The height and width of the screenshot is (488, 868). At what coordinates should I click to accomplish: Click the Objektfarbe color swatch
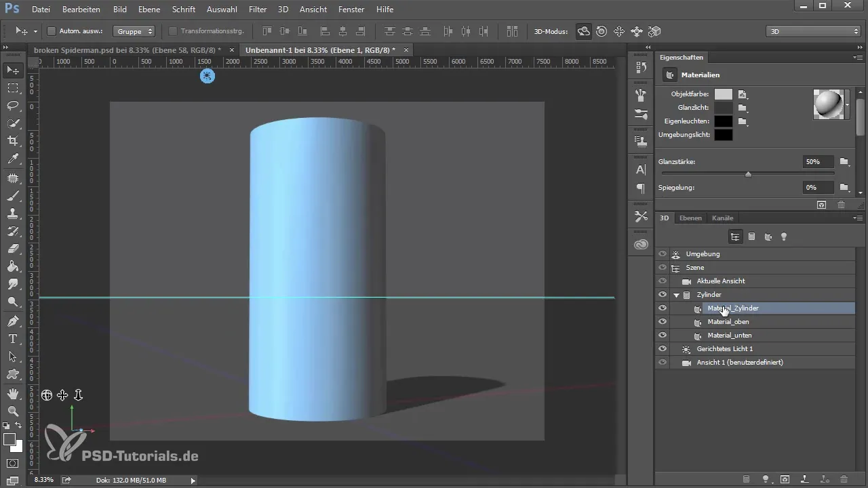724,94
